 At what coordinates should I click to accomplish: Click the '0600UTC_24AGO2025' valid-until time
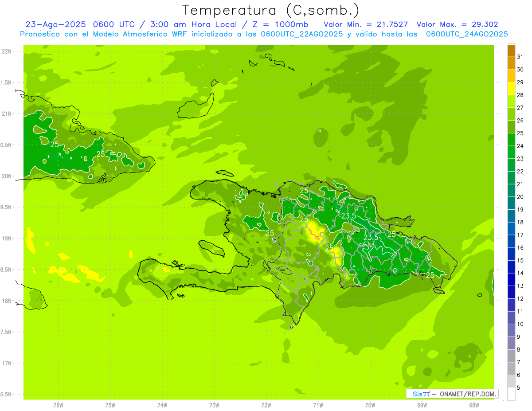[467, 34]
